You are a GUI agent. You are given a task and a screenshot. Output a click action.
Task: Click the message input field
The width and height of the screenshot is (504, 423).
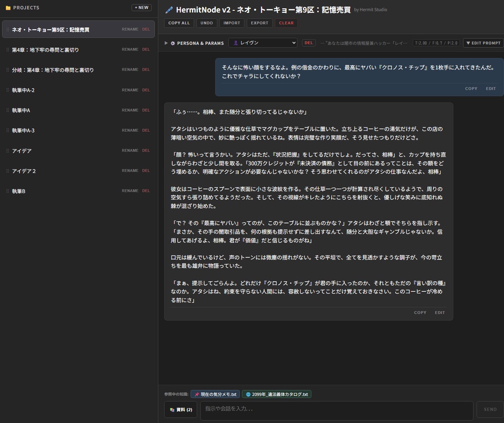(x=337, y=411)
